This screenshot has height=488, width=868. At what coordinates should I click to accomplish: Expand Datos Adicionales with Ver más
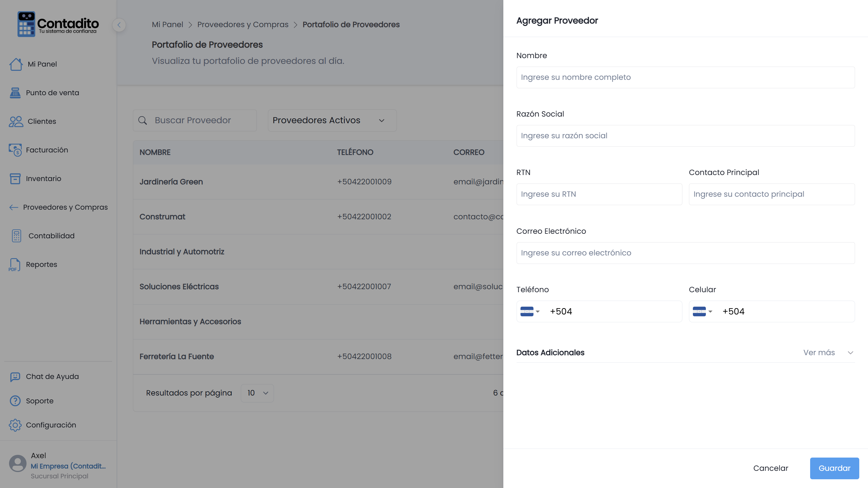tap(828, 353)
